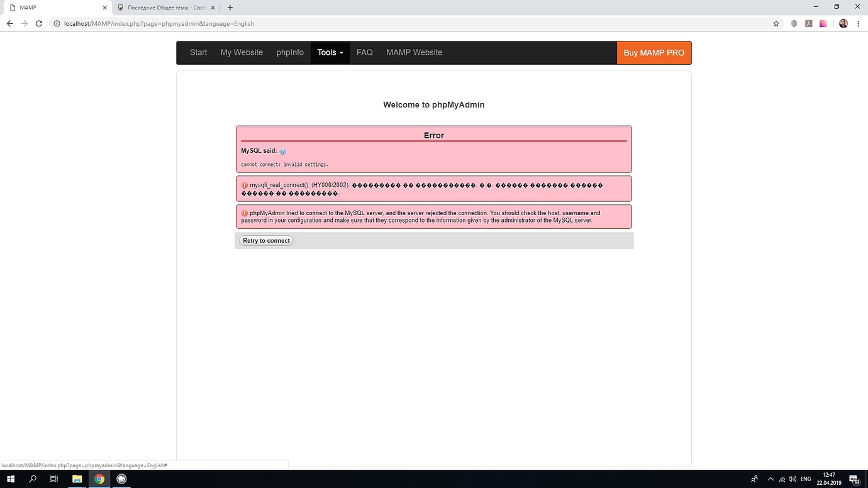Close the Последние Общее темы tab
This screenshot has height=488, width=868.
pyautogui.click(x=213, y=8)
